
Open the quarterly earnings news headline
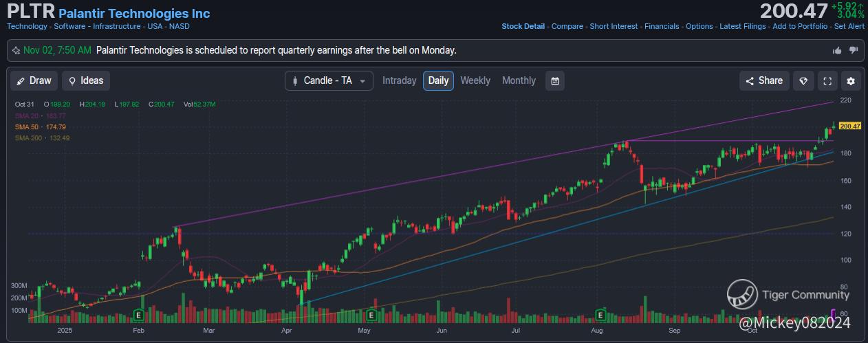coord(276,50)
